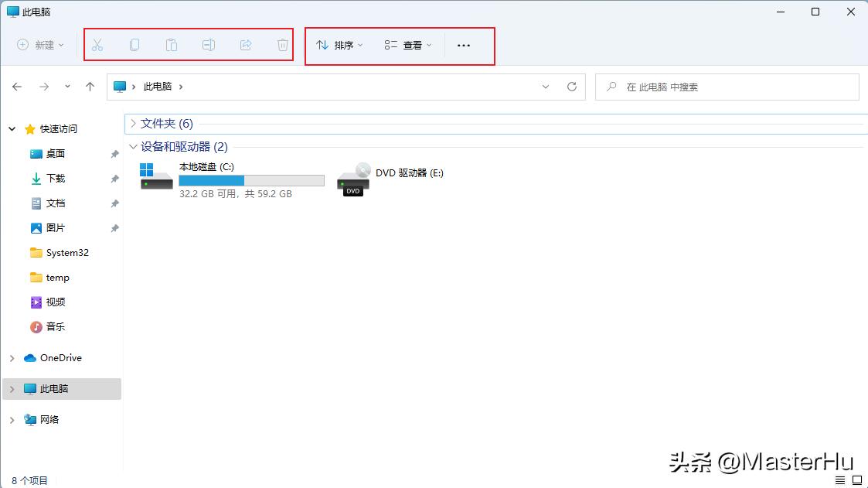Click the Cut scissors icon
Image resolution: width=868 pixels, height=488 pixels.
pos(97,45)
